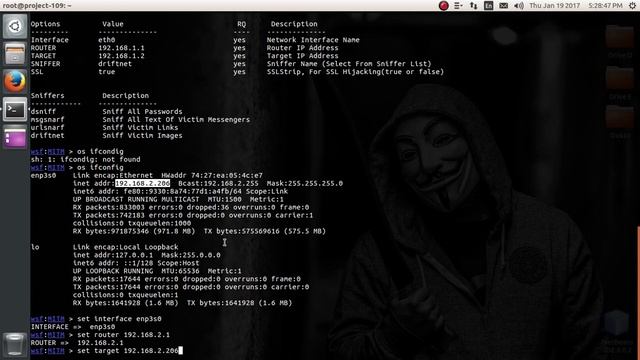Viewport: 640px width, 360px height.
Task: Click the ROUTER value 192.168.1.1
Action: pos(121,48)
